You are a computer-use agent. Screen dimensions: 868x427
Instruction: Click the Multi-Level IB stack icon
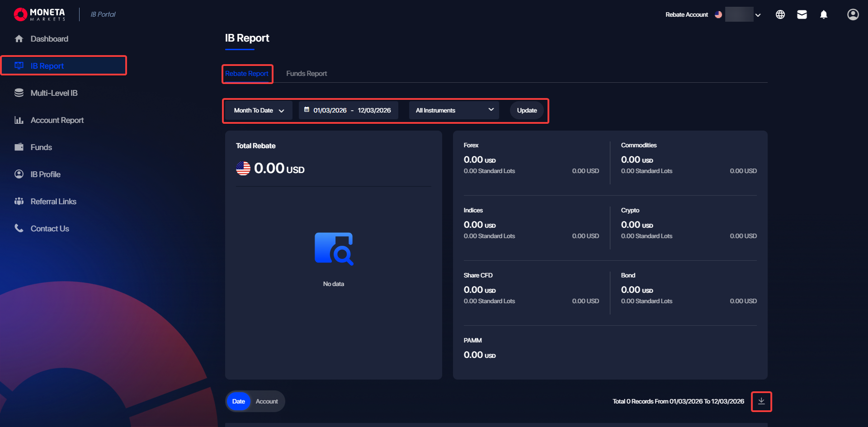point(19,93)
